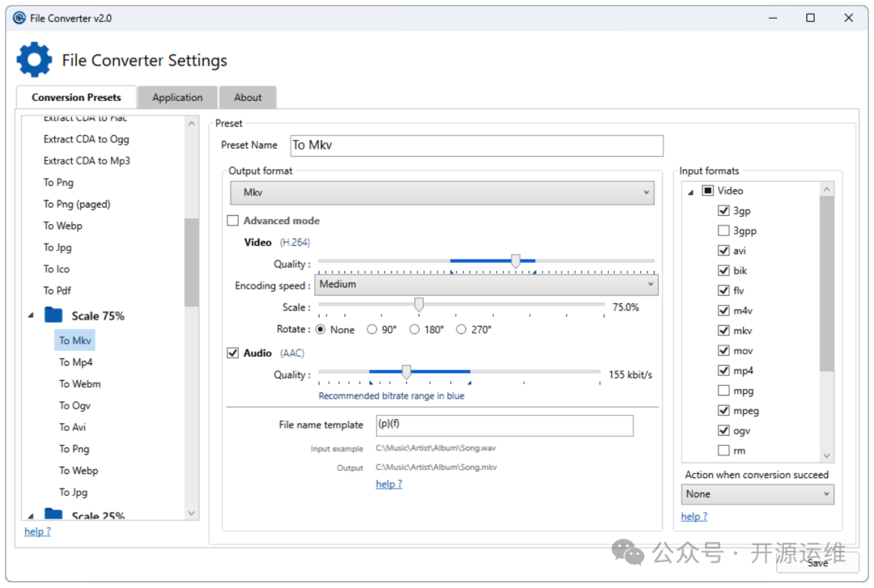Click the File Converter app icon in title bar
The height and width of the screenshot is (588, 874).
(x=19, y=18)
